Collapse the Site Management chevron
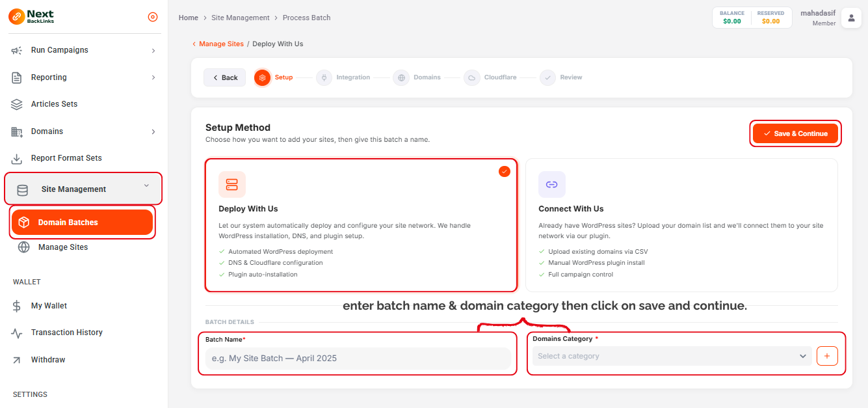Image resolution: width=868 pixels, height=408 pixels. [x=146, y=186]
